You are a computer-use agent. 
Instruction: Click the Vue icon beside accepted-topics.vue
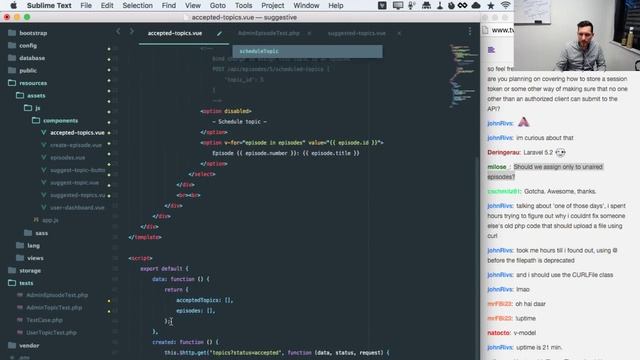44,133
